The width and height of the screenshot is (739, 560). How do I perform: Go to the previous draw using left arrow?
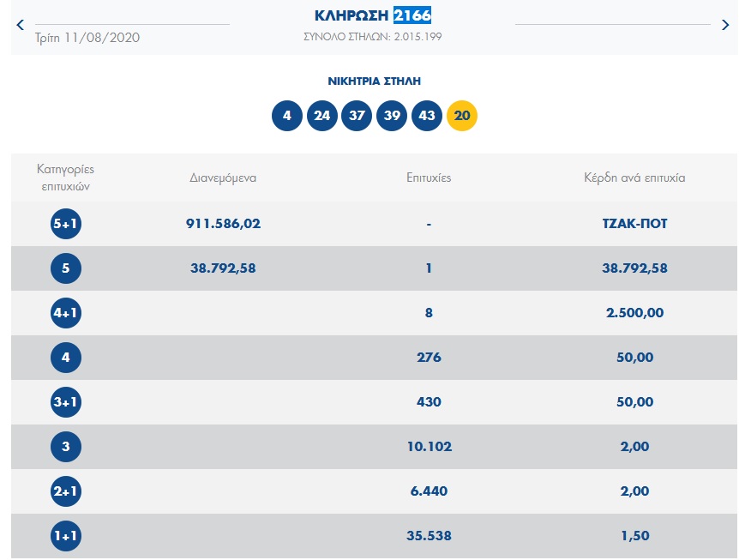[21, 25]
